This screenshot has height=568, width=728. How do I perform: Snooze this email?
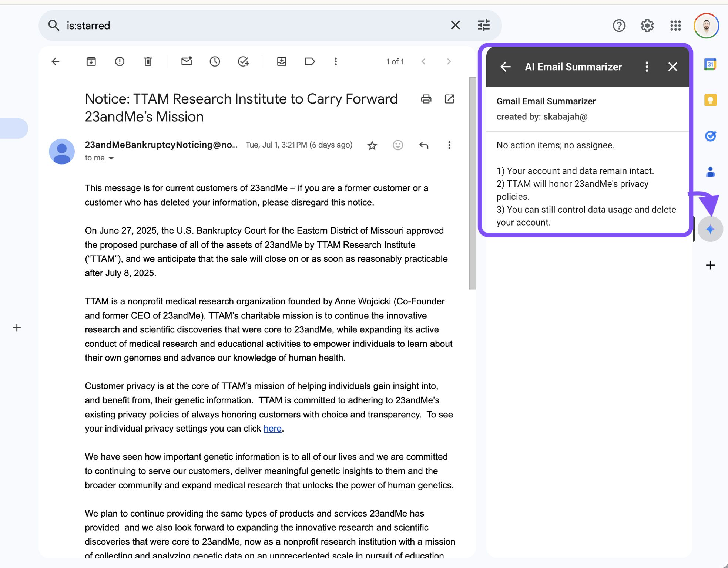215,61
